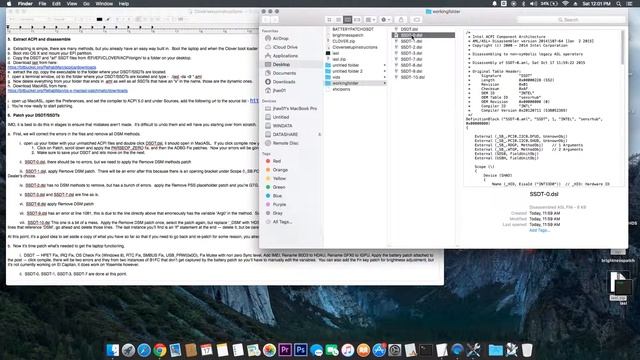
Task: Open the Finder menu
Action: [25, 4]
